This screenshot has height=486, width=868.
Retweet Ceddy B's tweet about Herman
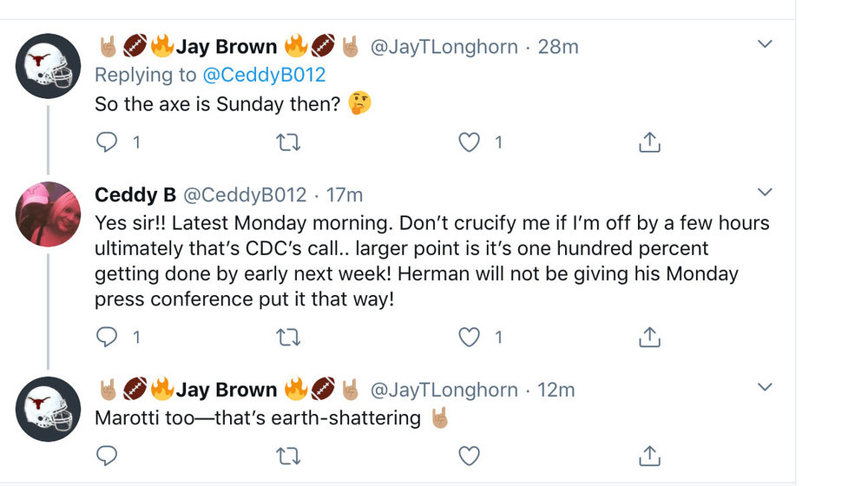[x=287, y=337]
